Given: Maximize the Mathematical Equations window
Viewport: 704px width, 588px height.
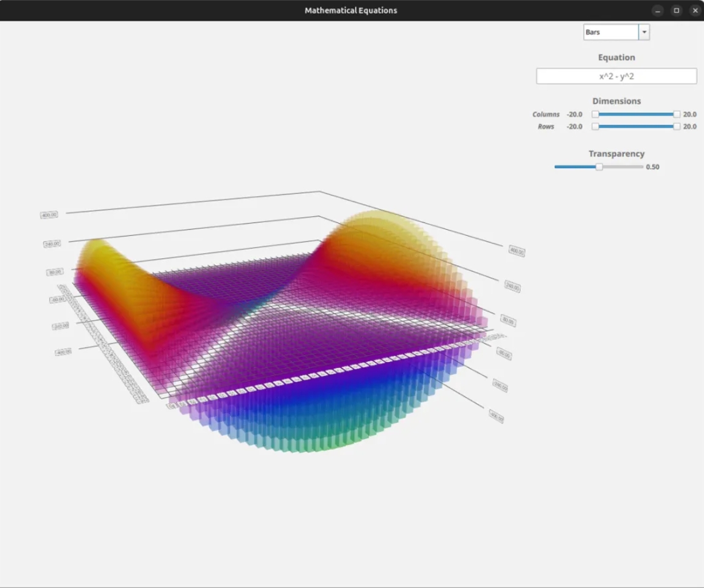Looking at the screenshot, I should [676, 10].
